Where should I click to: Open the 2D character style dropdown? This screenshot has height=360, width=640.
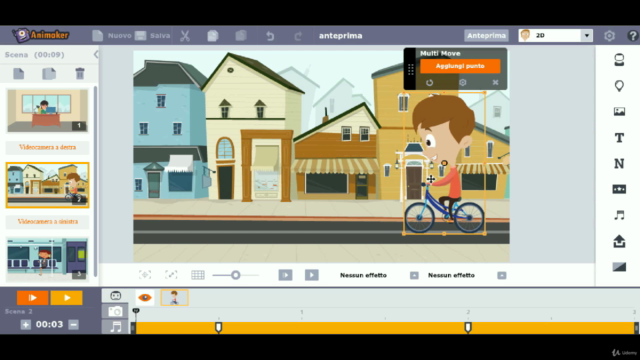tap(556, 36)
